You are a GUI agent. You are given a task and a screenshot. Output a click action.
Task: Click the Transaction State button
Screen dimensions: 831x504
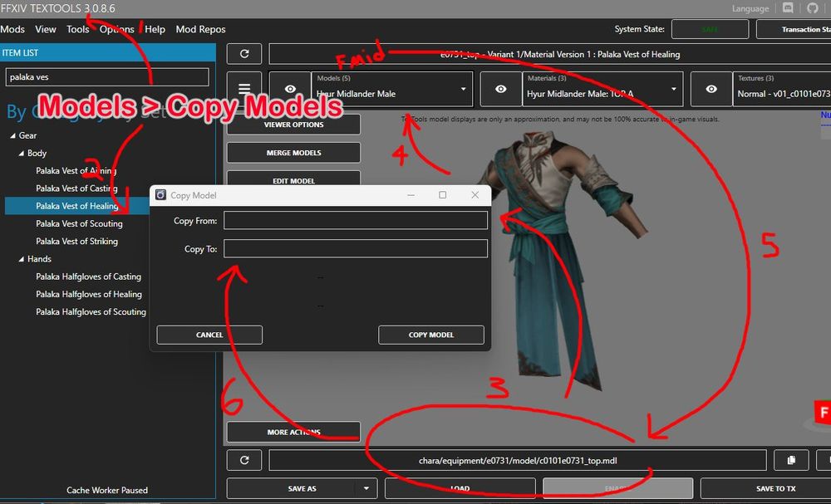tap(794, 29)
